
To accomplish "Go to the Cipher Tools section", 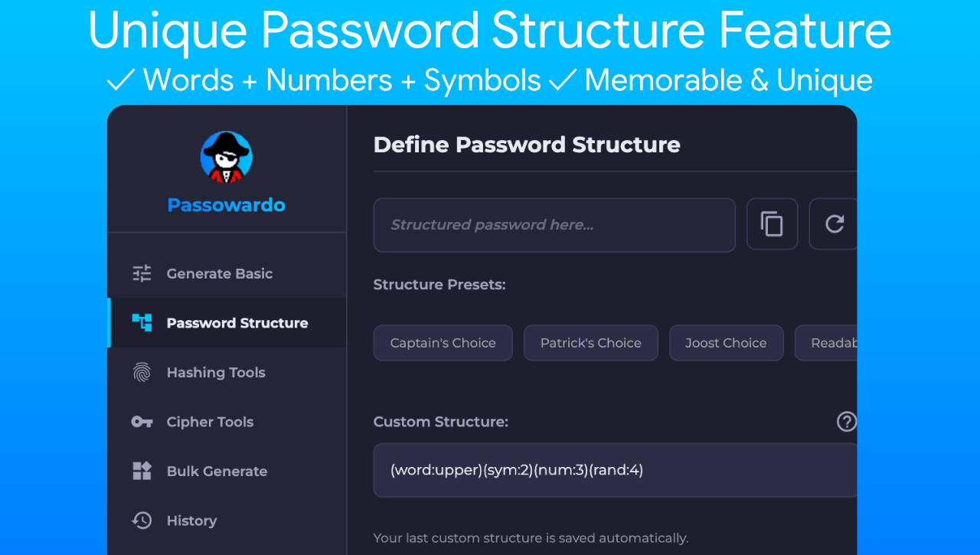I will coord(210,422).
